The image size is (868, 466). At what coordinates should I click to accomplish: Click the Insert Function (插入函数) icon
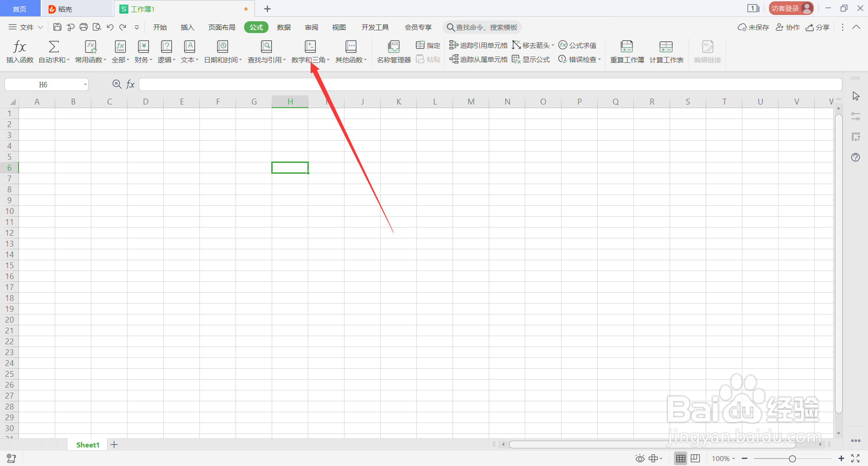coord(20,47)
